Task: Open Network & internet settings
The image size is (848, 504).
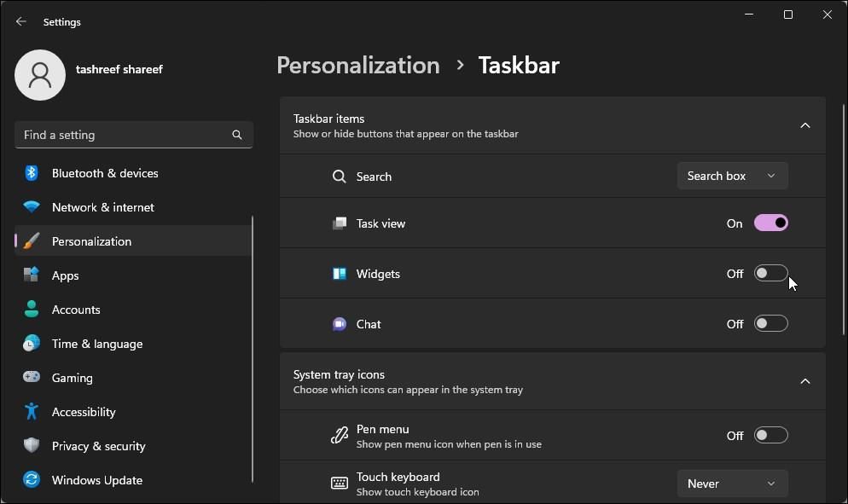Action: click(133, 207)
